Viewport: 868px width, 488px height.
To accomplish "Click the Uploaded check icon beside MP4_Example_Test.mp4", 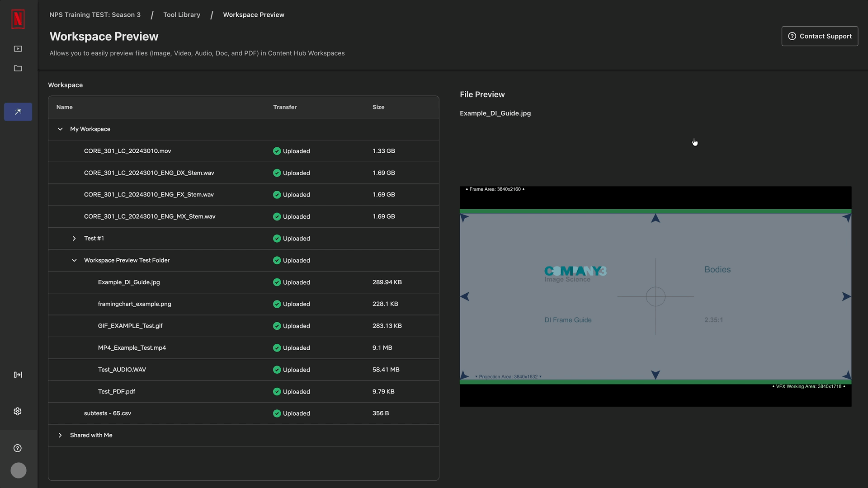I will tap(277, 347).
